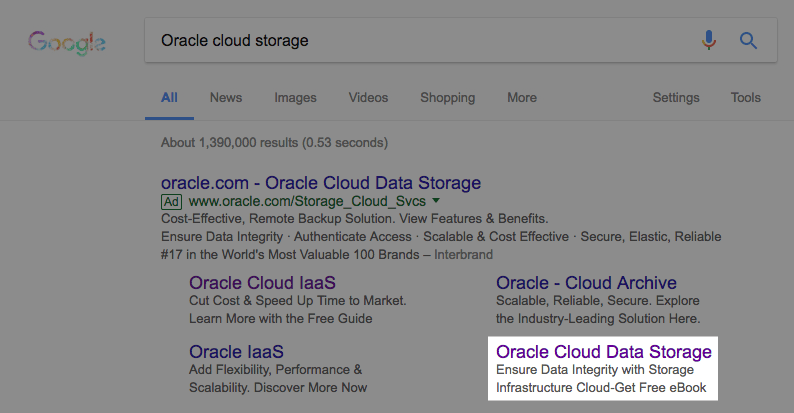Select the All results tab
Screen dimensions: 794x413
click(169, 98)
